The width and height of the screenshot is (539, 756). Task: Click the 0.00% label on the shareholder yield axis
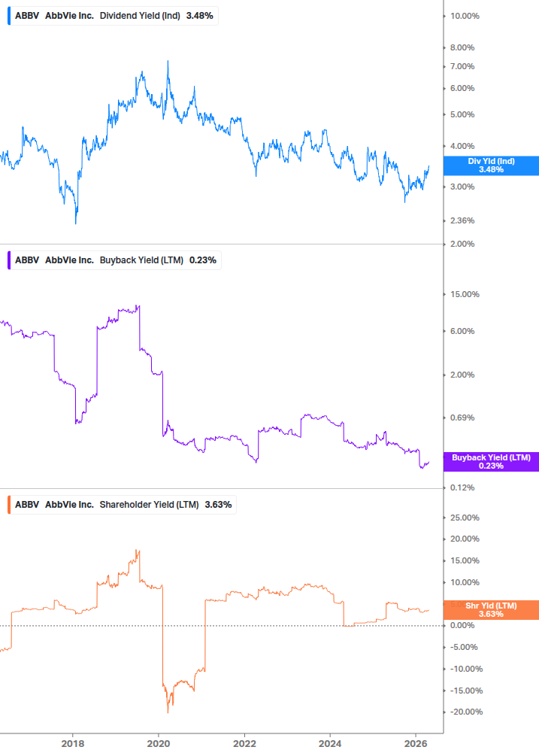click(x=462, y=625)
